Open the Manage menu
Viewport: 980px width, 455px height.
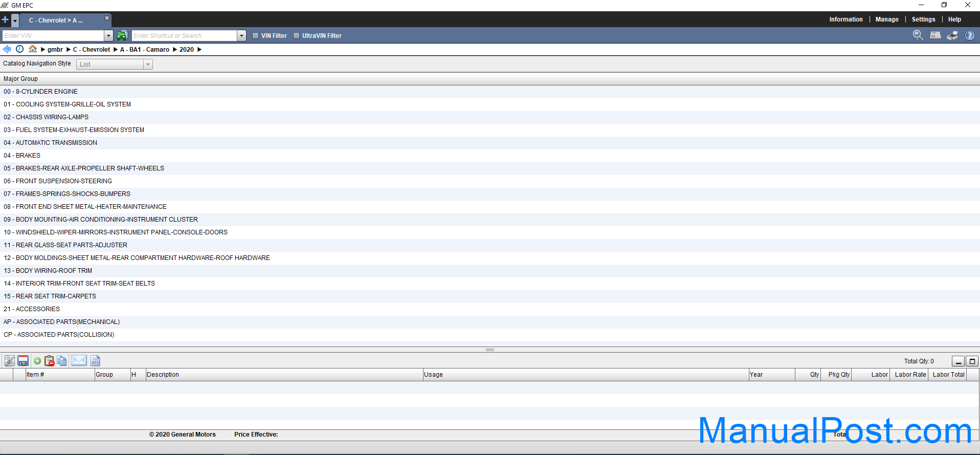point(887,19)
